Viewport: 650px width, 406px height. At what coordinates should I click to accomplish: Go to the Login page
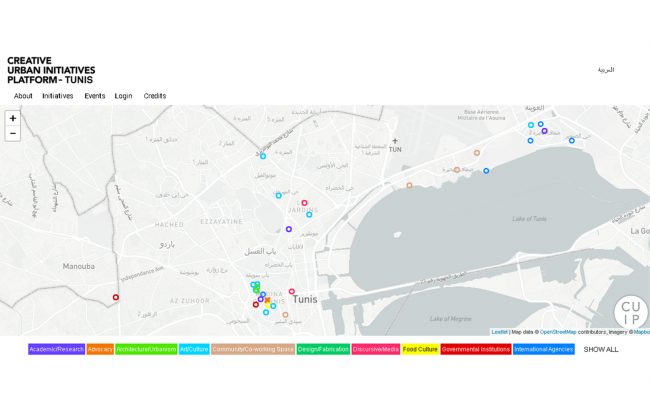123,96
